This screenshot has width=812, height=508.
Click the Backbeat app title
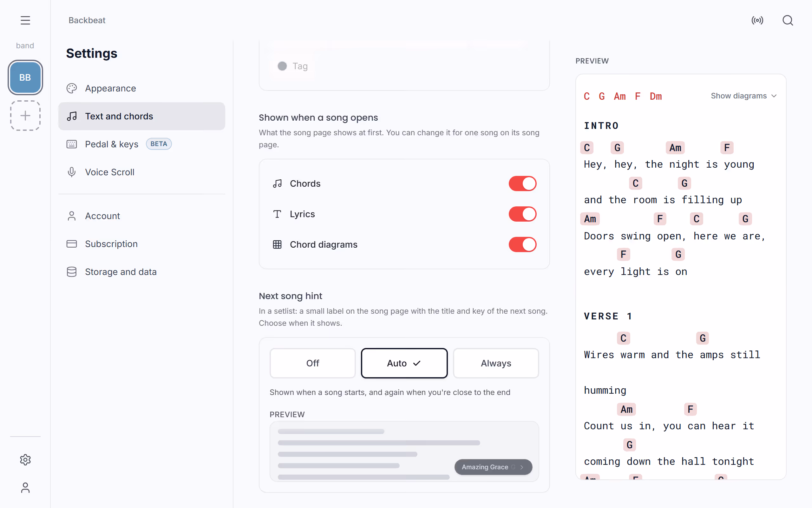point(87,21)
